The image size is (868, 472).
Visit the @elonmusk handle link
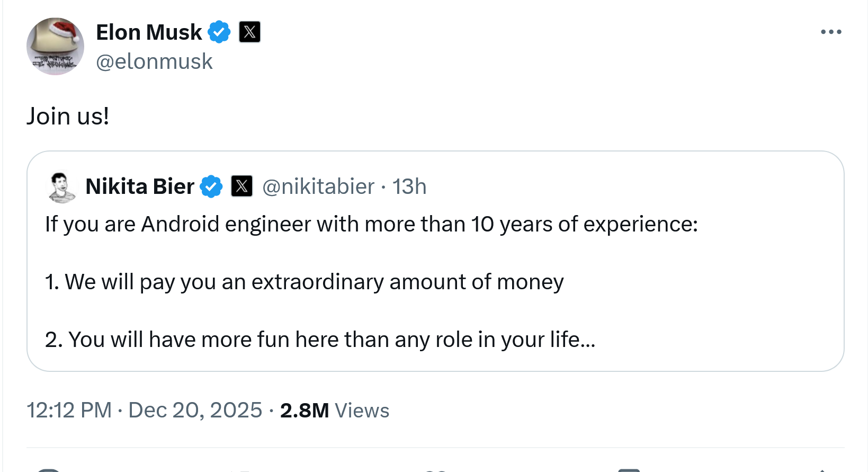pyautogui.click(x=154, y=61)
